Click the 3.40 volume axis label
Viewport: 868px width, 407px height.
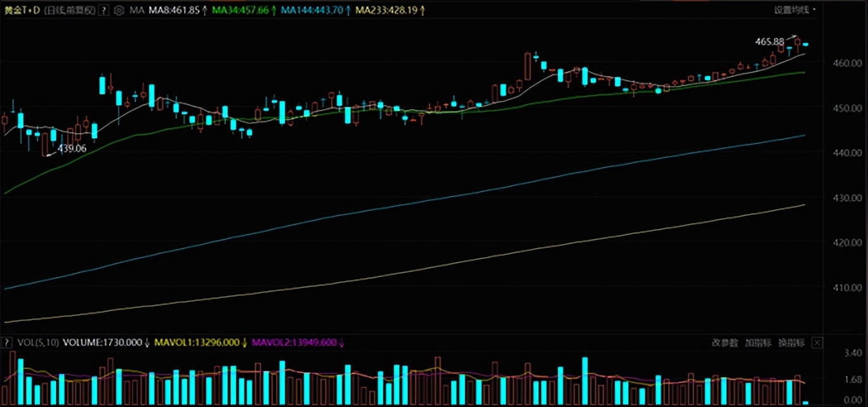[853, 352]
